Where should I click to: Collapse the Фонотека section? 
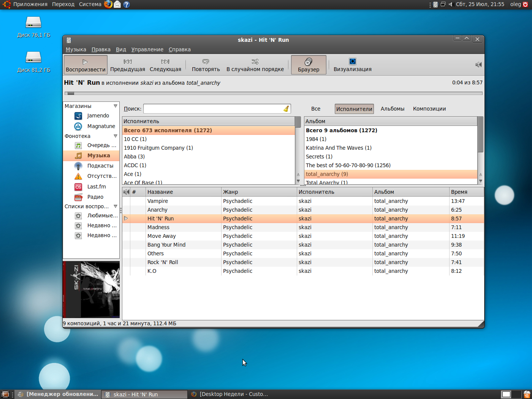click(x=116, y=136)
